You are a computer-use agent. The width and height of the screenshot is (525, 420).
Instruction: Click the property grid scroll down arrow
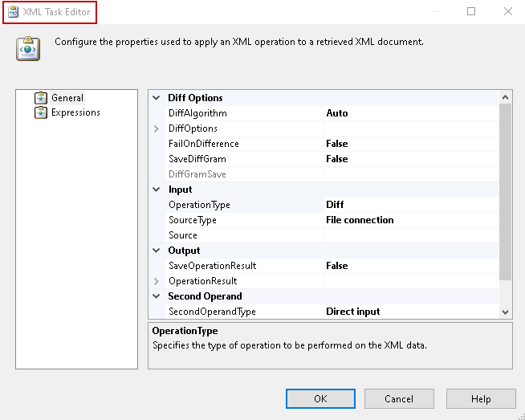tap(505, 312)
